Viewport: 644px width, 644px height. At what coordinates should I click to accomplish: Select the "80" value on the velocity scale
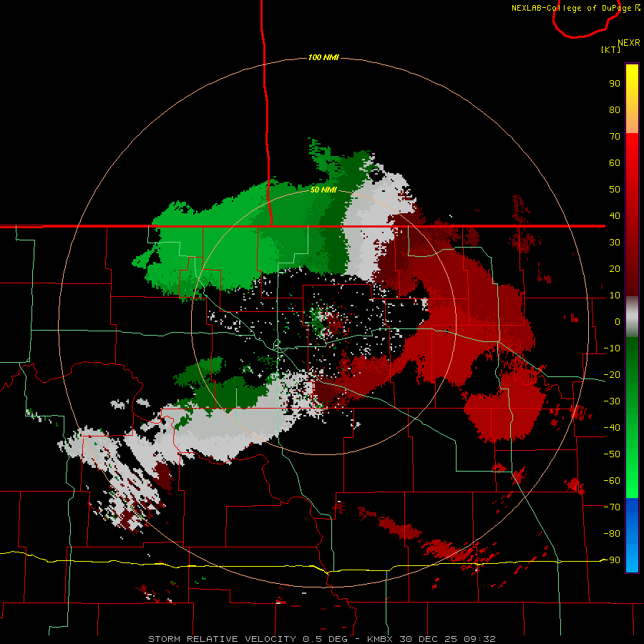pos(615,110)
